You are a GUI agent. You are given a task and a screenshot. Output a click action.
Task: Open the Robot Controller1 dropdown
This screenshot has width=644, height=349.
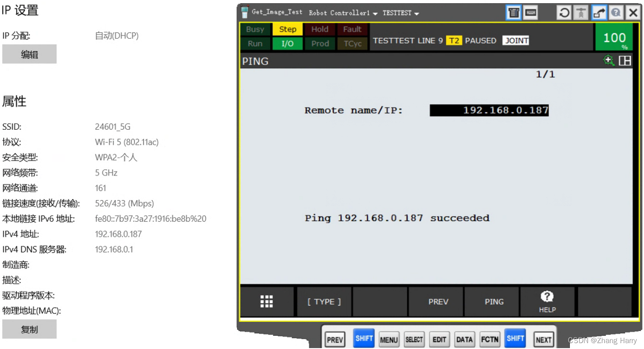(343, 13)
